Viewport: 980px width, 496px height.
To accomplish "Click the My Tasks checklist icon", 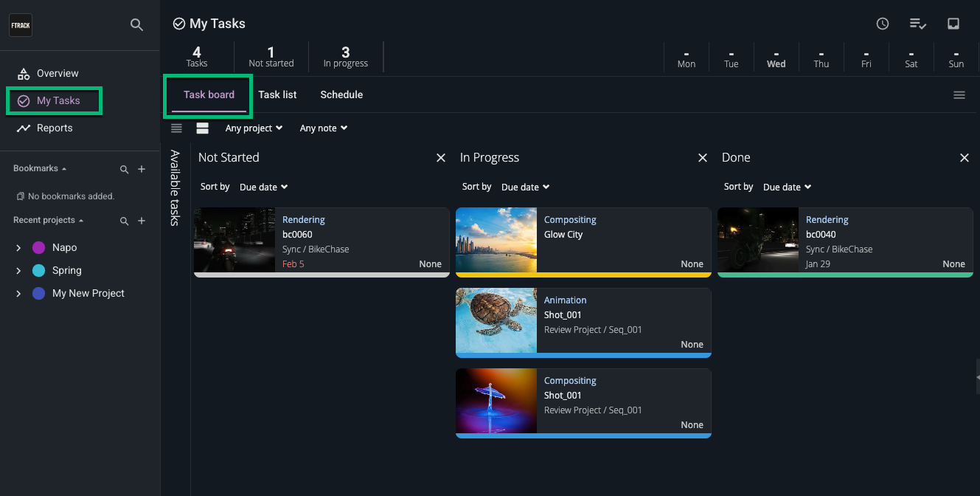I will 917,23.
